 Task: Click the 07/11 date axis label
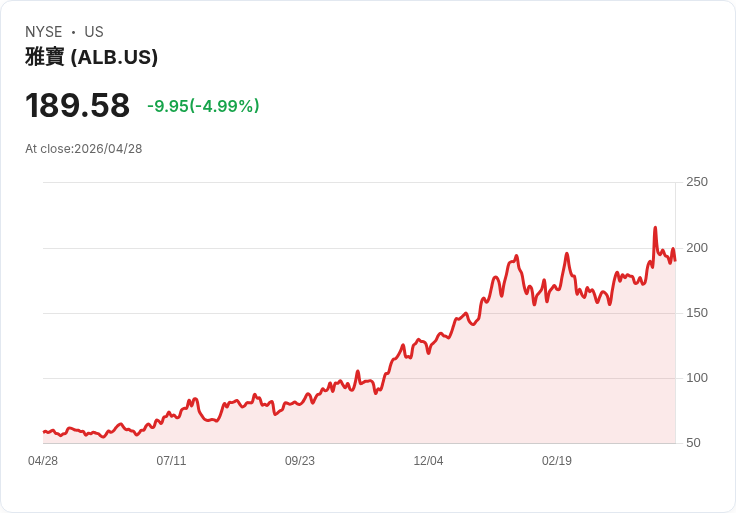pos(171,461)
